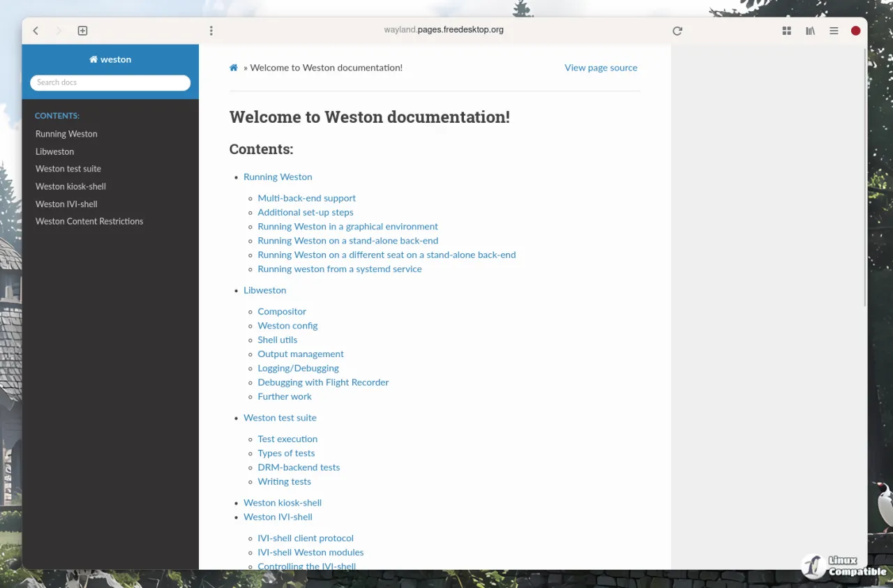Screen dimensions: 893x588
Task: Open the hamburger main menu
Action: click(x=834, y=31)
